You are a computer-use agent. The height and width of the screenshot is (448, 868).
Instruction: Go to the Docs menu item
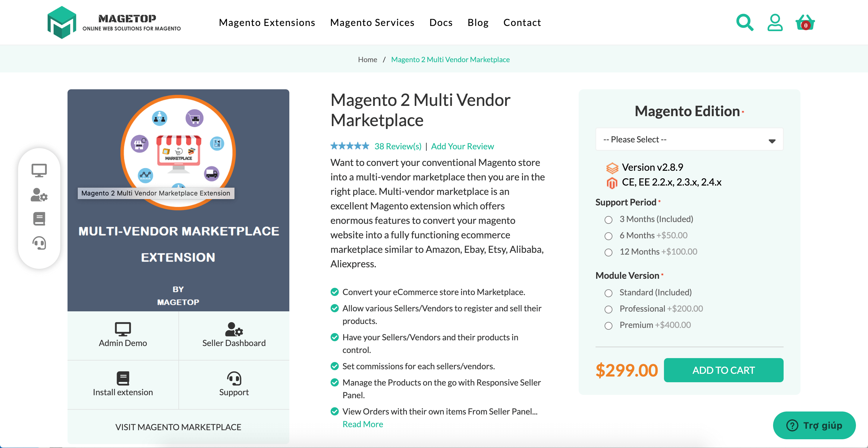pyautogui.click(x=441, y=22)
